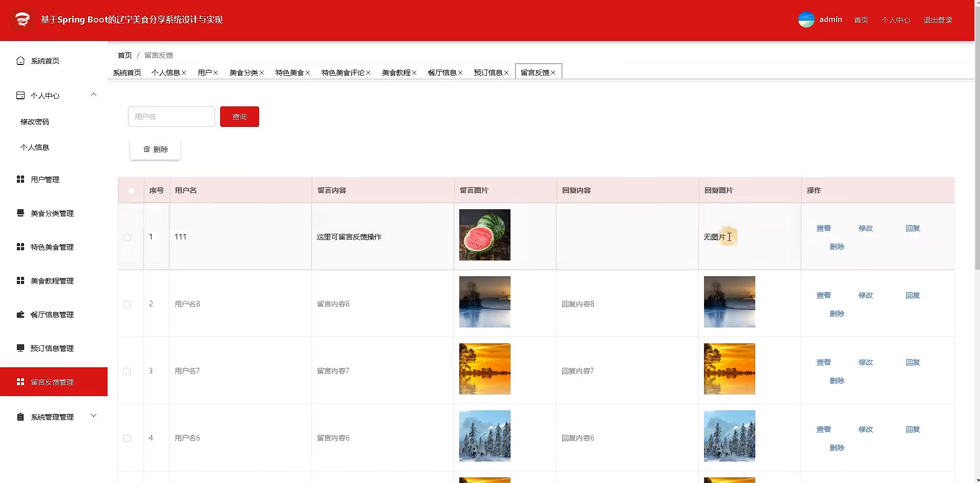This screenshot has width=980, height=483.
Task: Click the home icon beside 系统首页
Action: pos(20,61)
